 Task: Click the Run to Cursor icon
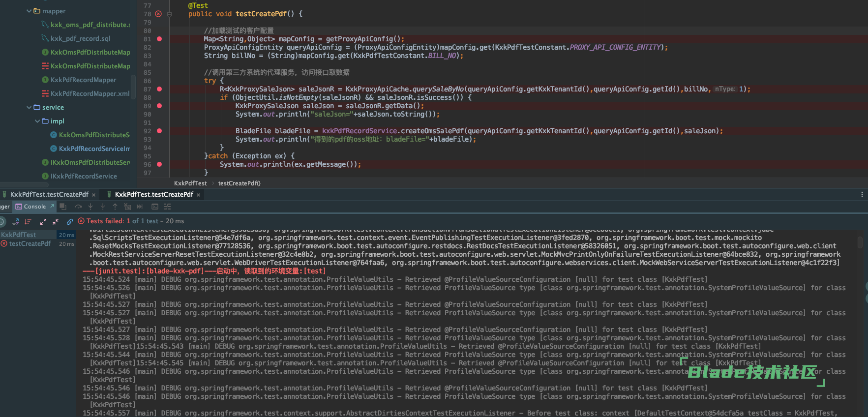pyautogui.click(x=140, y=207)
